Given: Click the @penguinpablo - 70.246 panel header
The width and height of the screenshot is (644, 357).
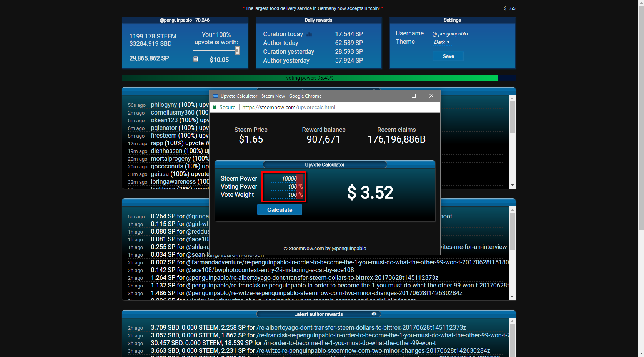Looking at the screenshot, I should pyautogui.click(x=185, y=20).
